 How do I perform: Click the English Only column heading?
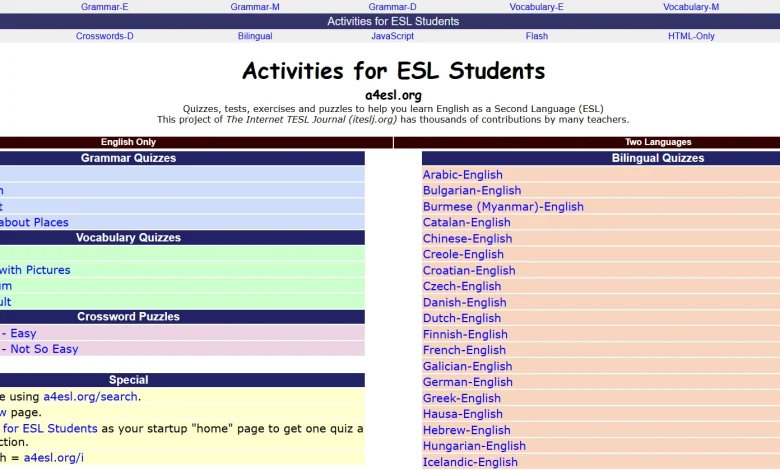click(128, 142)
